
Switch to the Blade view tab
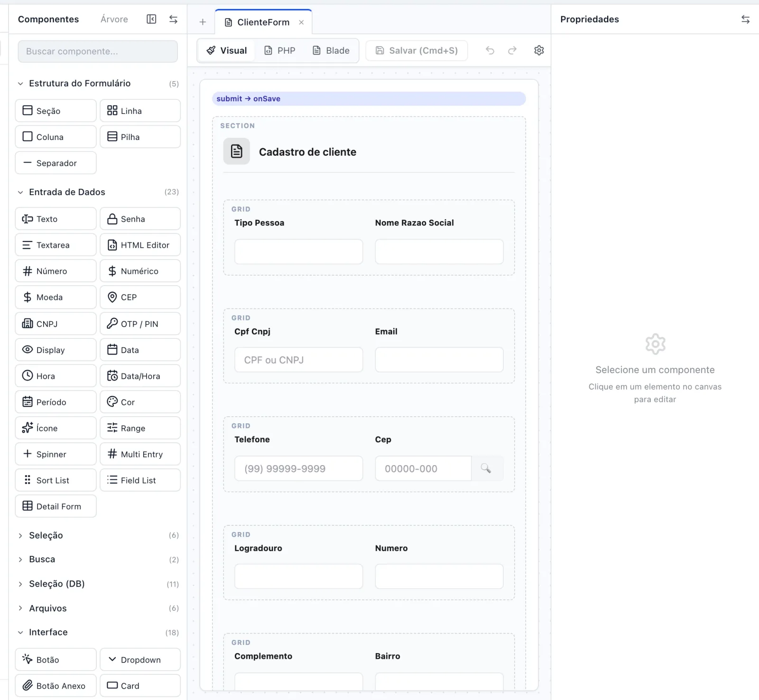(x=331, y=50)
